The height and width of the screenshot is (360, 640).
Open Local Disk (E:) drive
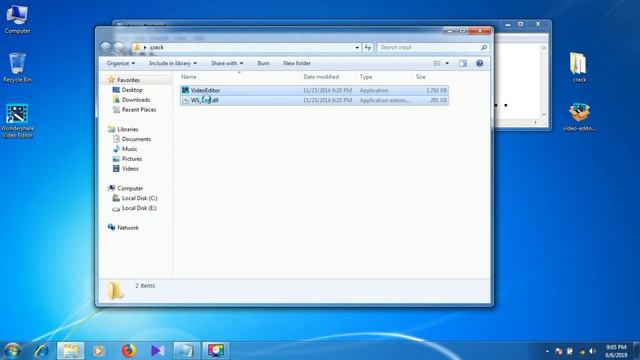[x=139, y=208]
